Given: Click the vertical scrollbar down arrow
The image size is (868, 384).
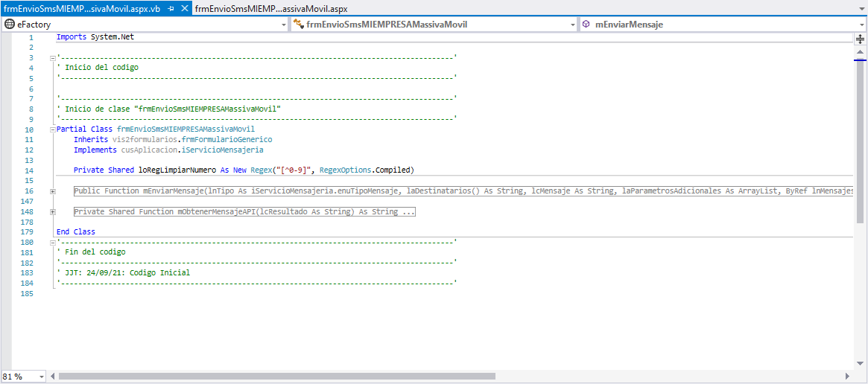Looking at the screenshot, I should (861, 363).
